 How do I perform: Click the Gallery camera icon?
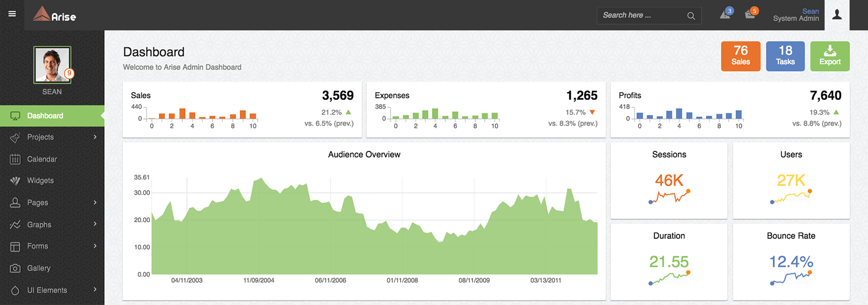[x=15, y=268]
